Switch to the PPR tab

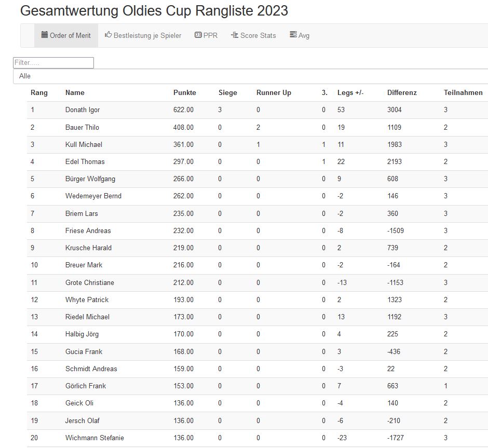210,36
